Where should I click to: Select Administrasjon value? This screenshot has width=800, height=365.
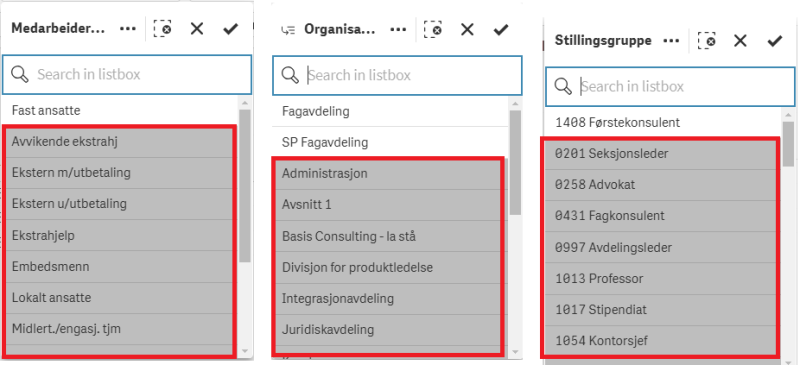coord(389,174)
